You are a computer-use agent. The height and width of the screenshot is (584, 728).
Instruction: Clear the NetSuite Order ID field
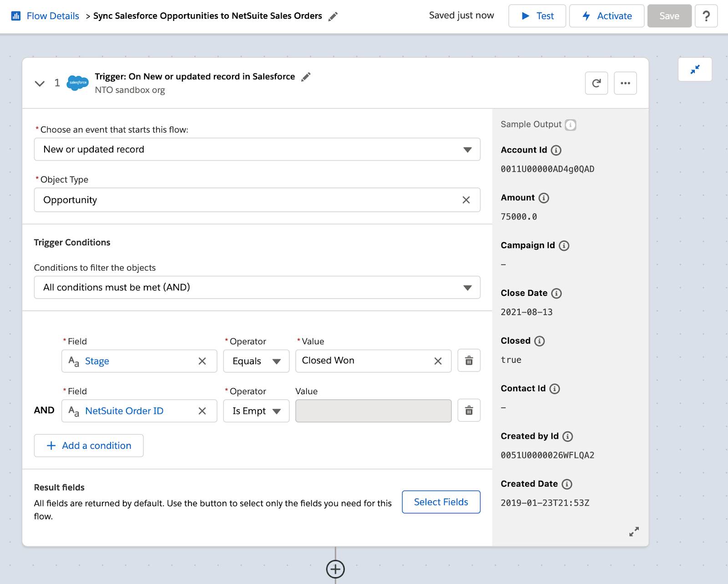[202, 411]
